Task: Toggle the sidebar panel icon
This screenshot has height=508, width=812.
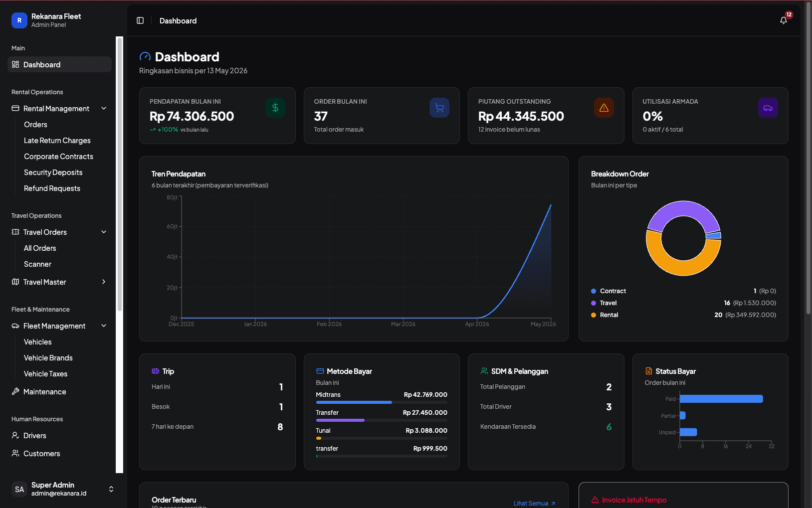Action: click(x=140, y=20)
